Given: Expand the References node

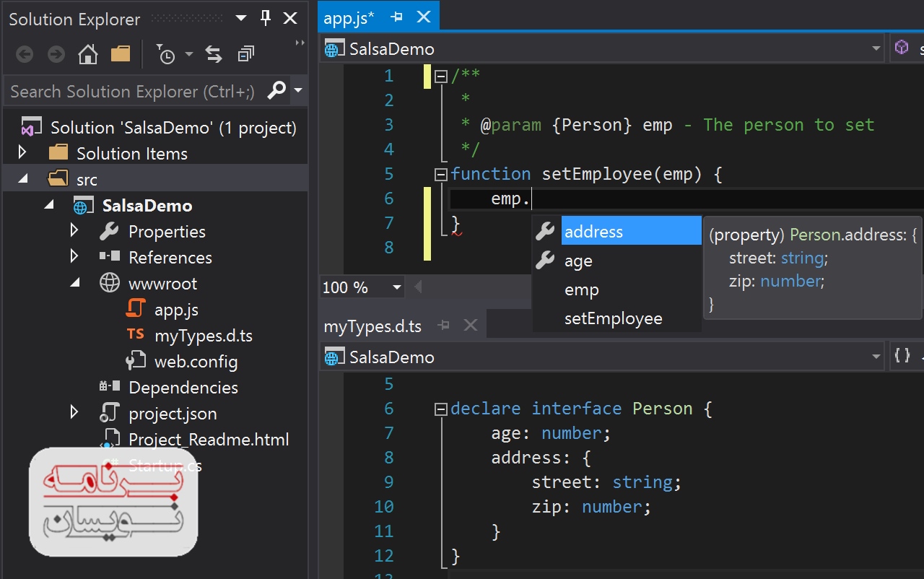Looking at the screenshot, I should pyautogui.click(x=74, y=257).
